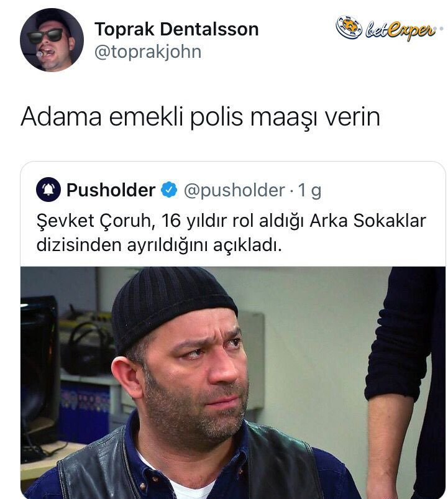Open Toprak Dentalsson's profile picture

tap(52, 40)
